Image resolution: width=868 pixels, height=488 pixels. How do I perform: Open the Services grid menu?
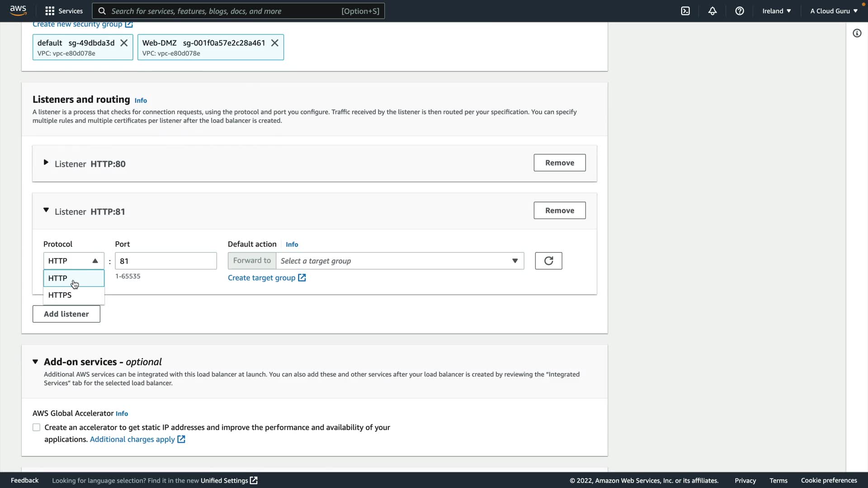[64, 11]
